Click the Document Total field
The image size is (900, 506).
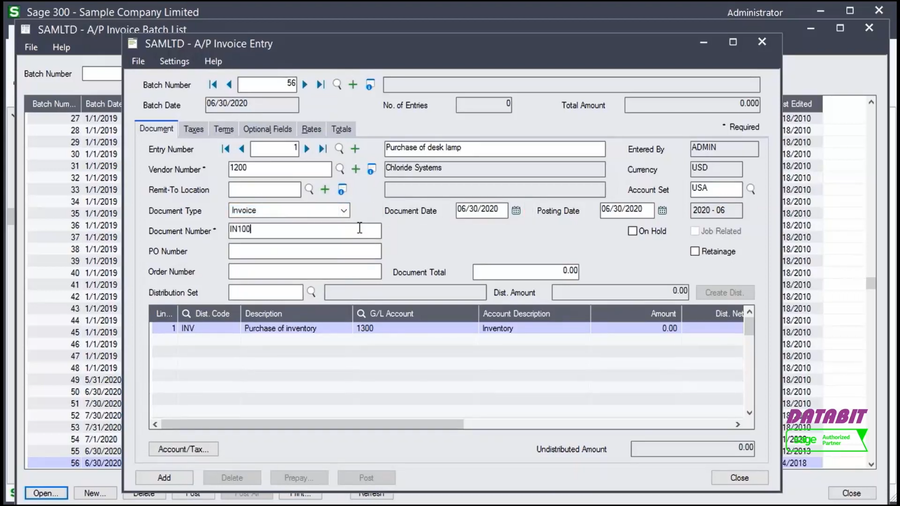525,271
